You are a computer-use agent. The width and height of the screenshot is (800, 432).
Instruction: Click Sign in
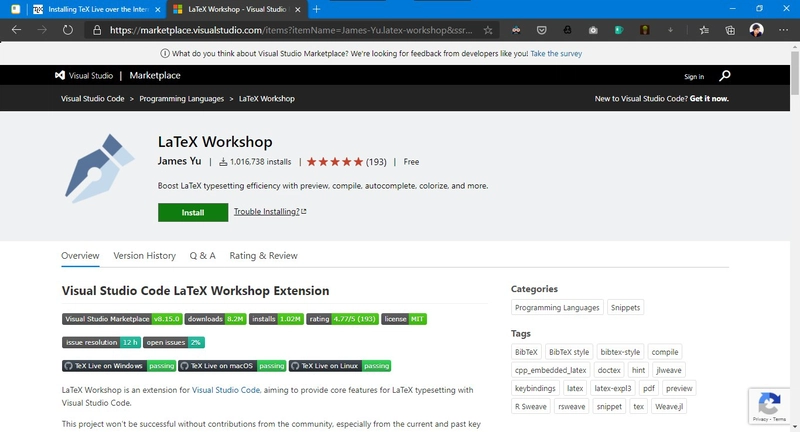[x=694, y=77]
